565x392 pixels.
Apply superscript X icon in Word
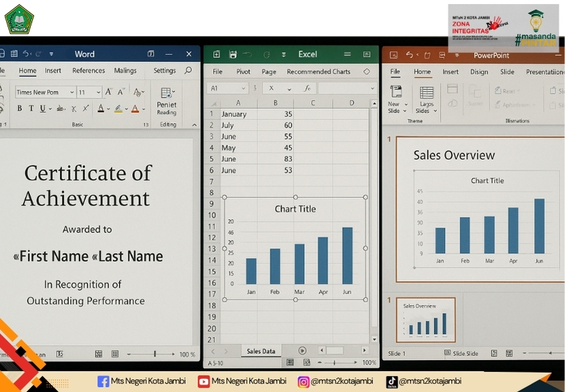pos(86,108)
